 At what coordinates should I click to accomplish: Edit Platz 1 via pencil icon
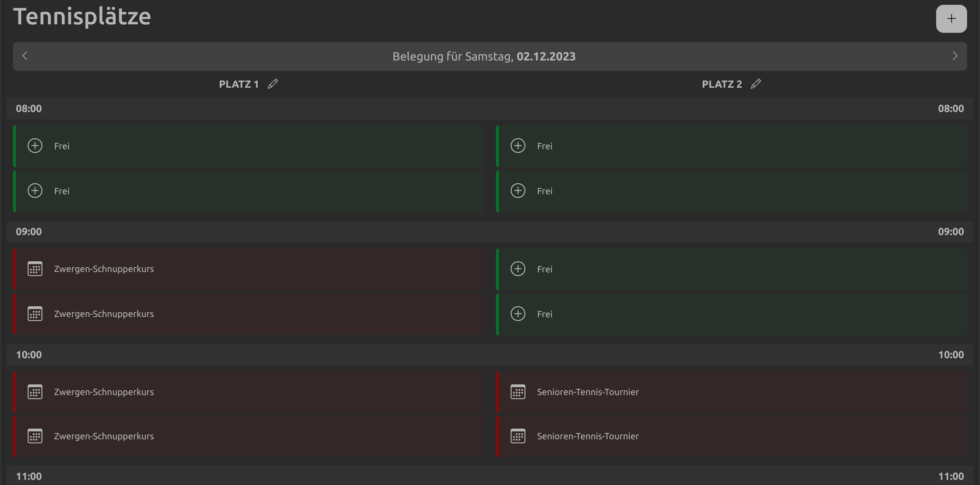tap(273, 84)
